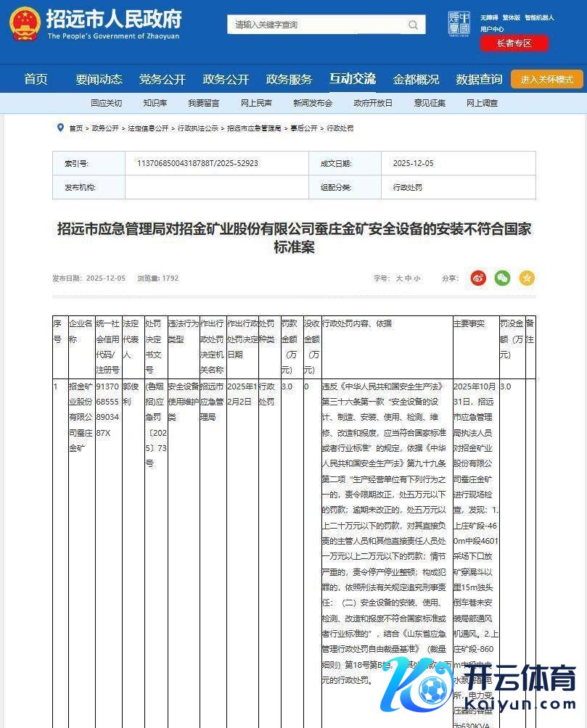Open the 互动交流 navigation tab

[352, 79]
